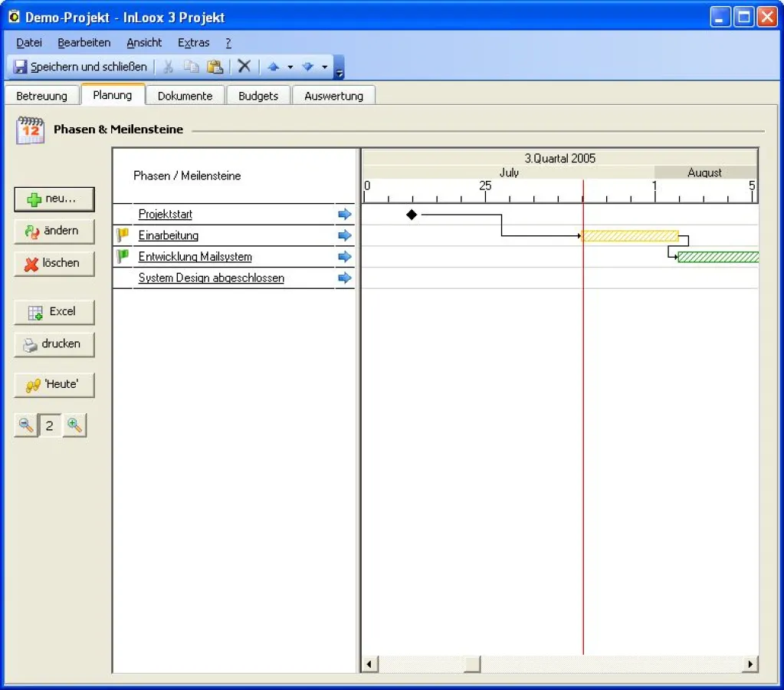Click the blue up arrow icon
The width and height of the screenshot is (784, 690).
click(x=273, y=67)
